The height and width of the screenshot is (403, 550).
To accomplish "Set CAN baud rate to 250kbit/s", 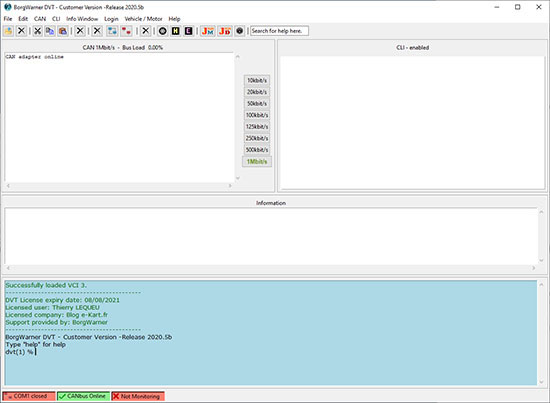I will (x=257, y=138).
